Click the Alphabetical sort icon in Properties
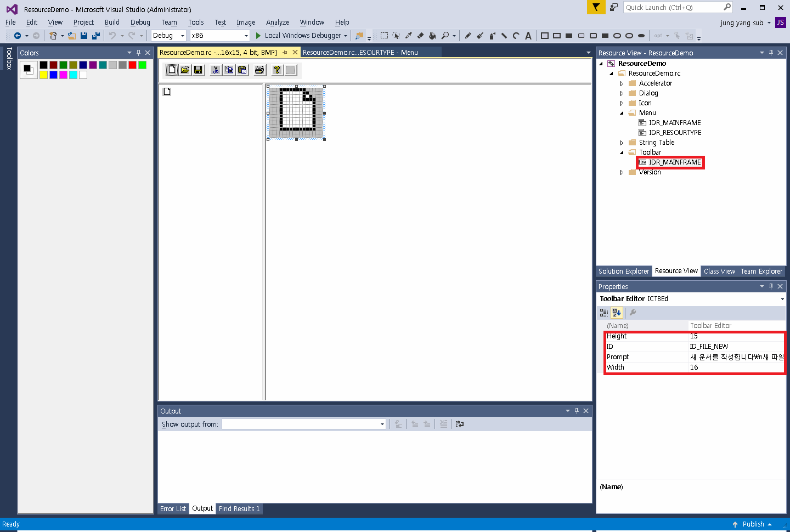 click(617, 313)
